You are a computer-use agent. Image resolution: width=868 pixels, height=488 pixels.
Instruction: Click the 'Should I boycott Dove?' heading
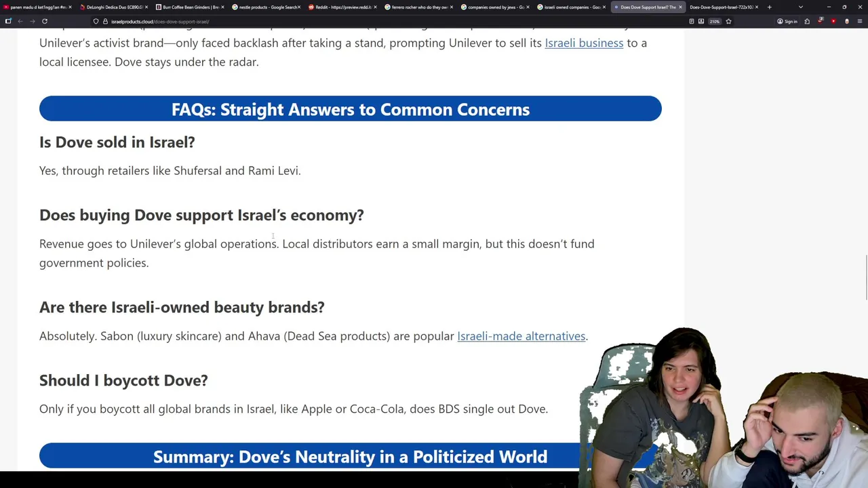pos(123,381)
